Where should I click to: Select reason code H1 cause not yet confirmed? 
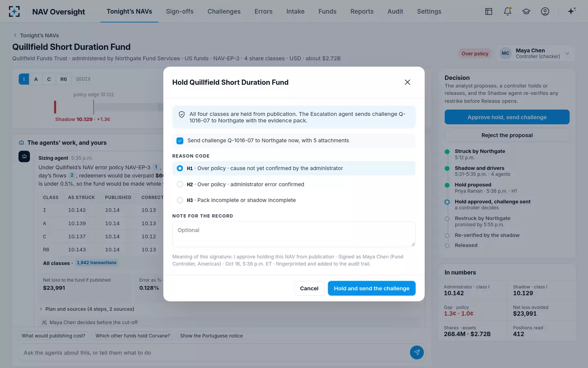point(294,168)
